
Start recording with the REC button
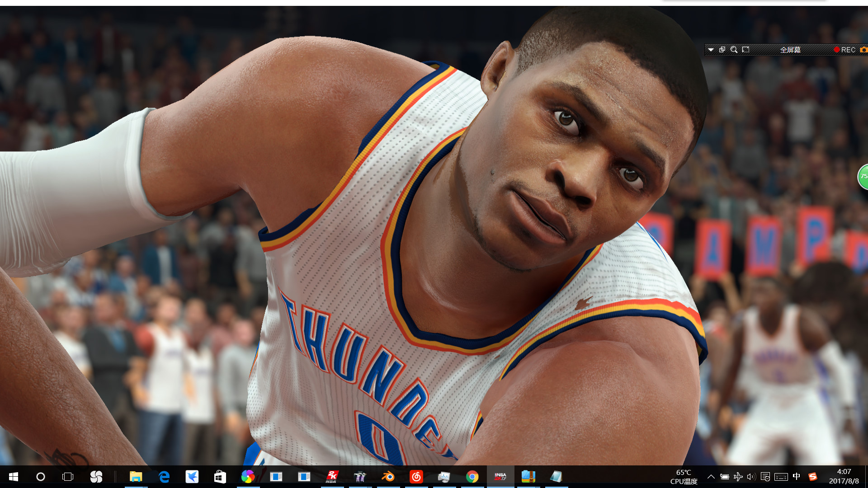click(844, 50)
